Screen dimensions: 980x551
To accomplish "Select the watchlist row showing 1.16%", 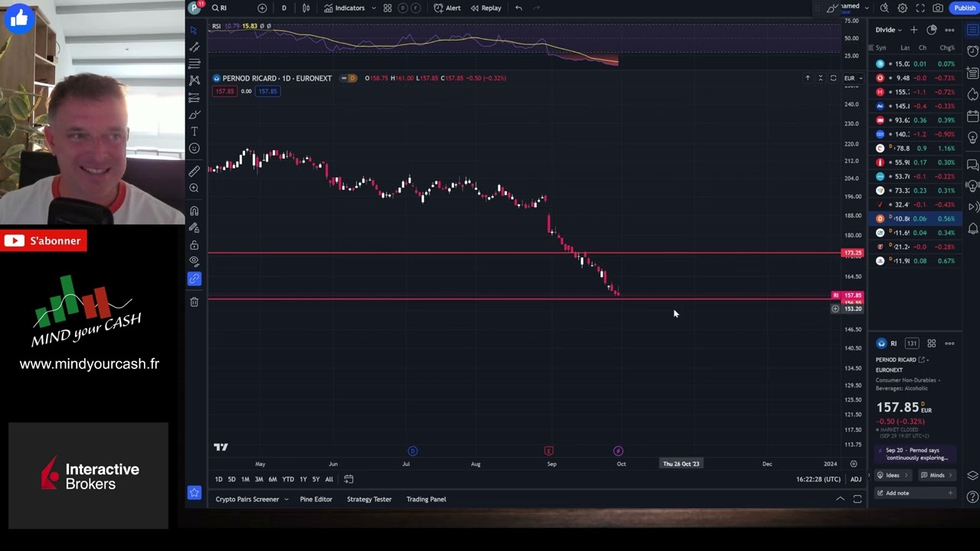I will [916, 148].
